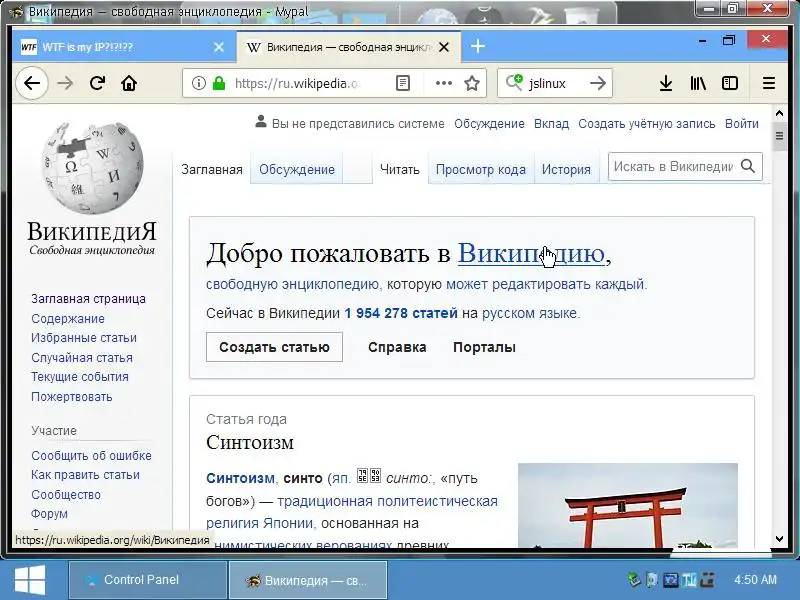800x600 pixels.
Task: Switch to Control Panel taskbar button
Action: click(x=148, y=580)
